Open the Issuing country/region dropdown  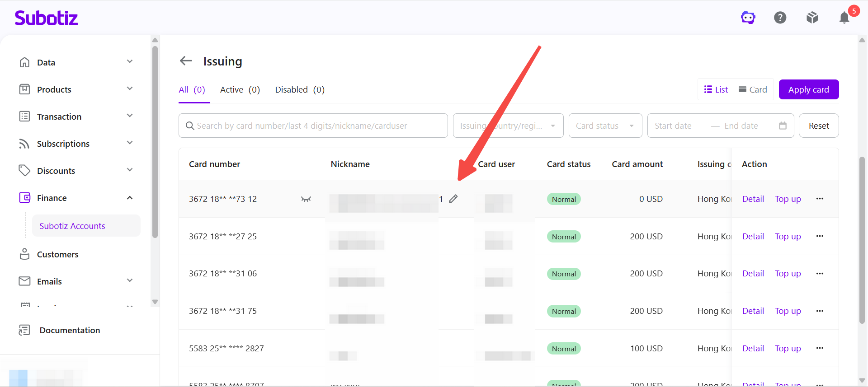(508, 126)
